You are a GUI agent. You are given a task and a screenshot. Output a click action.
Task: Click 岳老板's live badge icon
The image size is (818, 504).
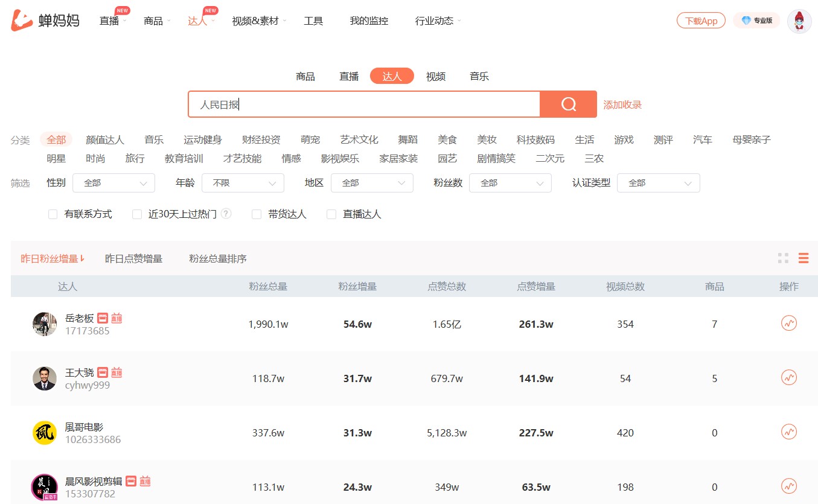(117, 318)
